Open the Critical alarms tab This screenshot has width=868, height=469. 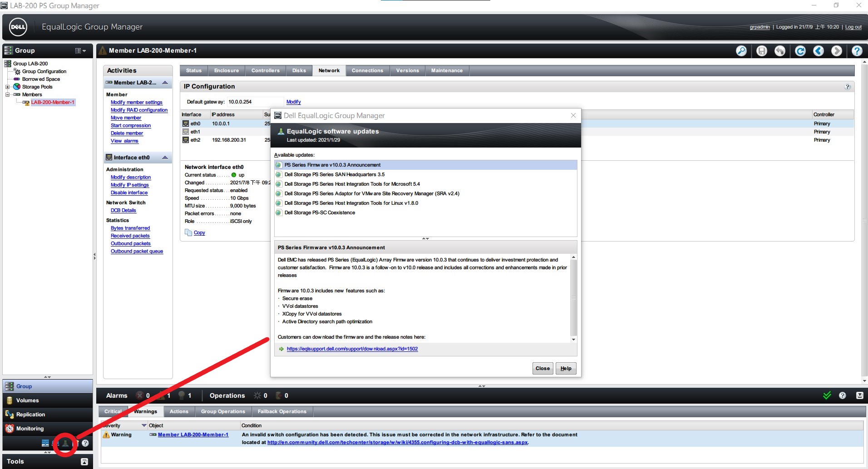point(113,412)
